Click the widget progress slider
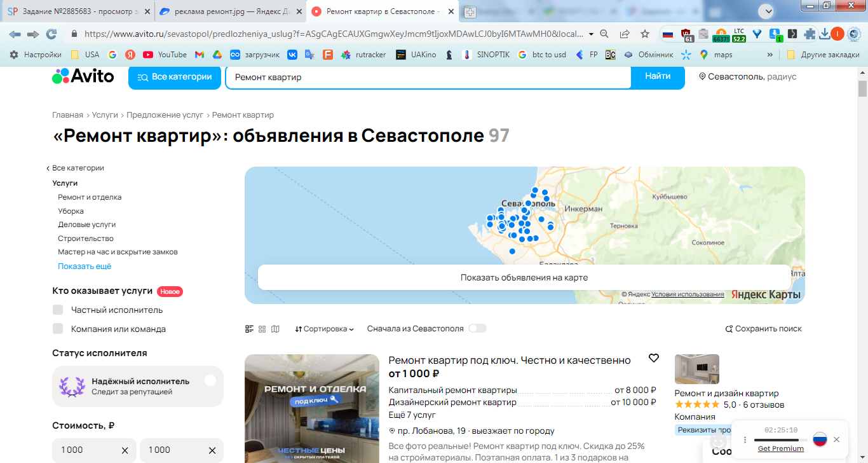 coord(780,440)
